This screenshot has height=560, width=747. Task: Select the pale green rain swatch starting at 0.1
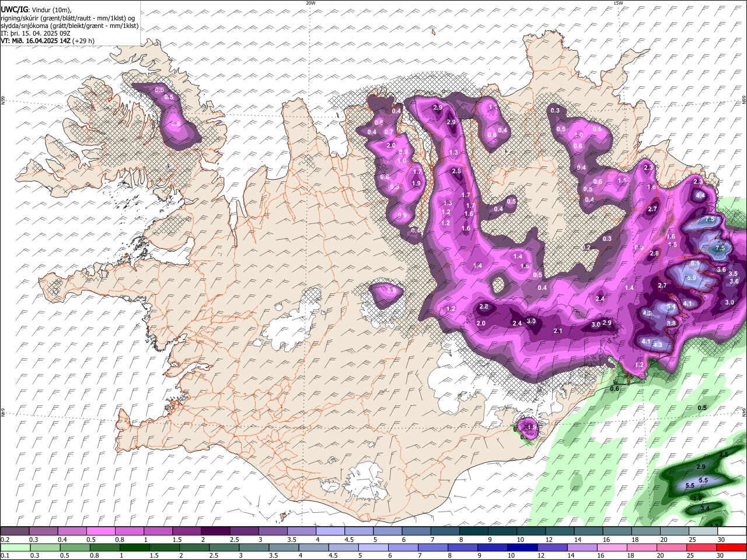[x=15, y=547]
